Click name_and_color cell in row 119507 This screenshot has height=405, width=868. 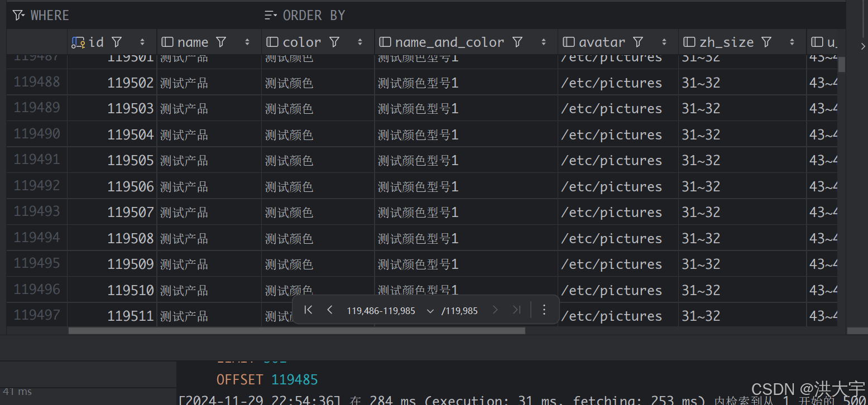466,212
